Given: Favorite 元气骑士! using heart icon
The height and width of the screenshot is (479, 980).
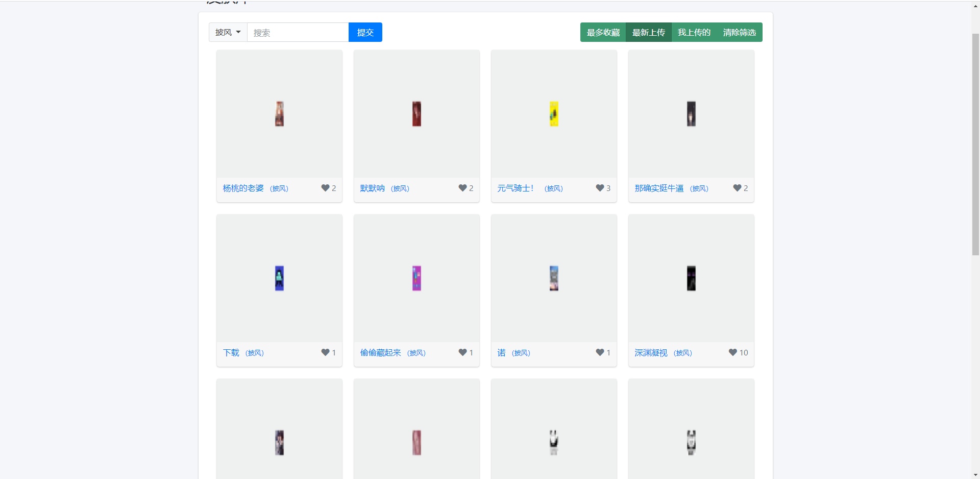Looking at the screenshot, I should (x=600, y=188).
